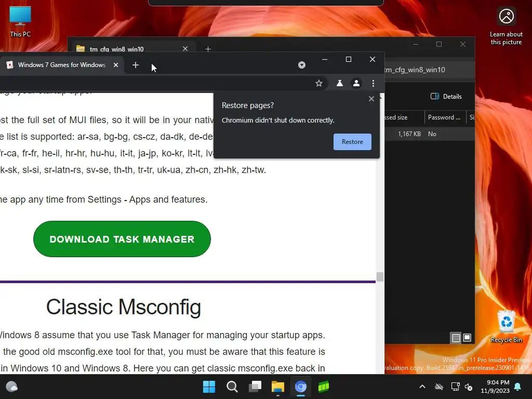Open the Chromium profile avatar icon
532x399 pixels.
click(356, 83)
